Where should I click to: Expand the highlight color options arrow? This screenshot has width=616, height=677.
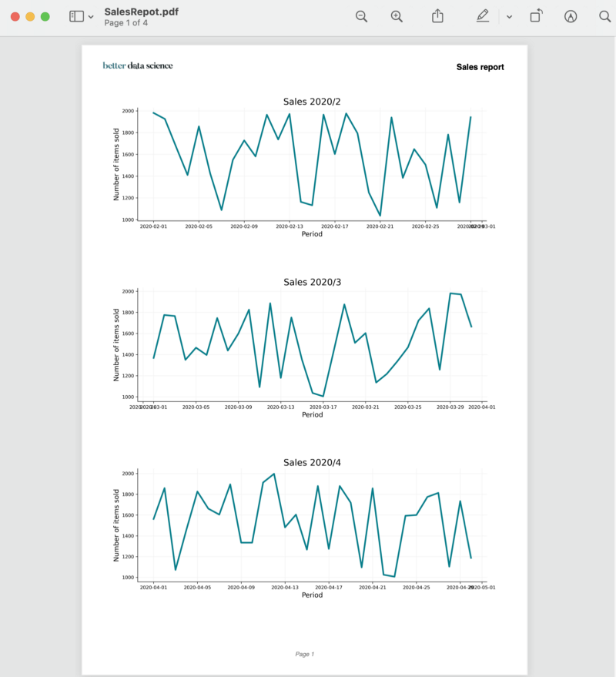tap(509, 17)
